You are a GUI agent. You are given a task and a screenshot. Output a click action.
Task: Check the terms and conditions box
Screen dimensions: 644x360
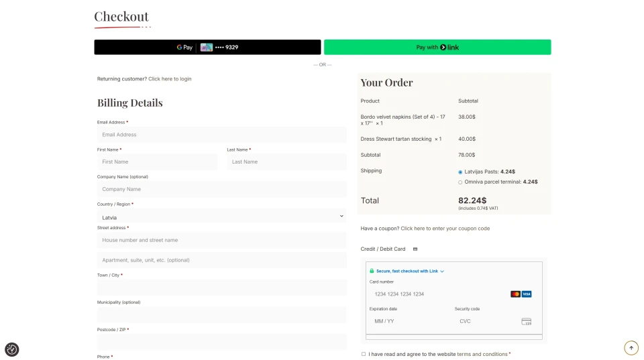364,354
